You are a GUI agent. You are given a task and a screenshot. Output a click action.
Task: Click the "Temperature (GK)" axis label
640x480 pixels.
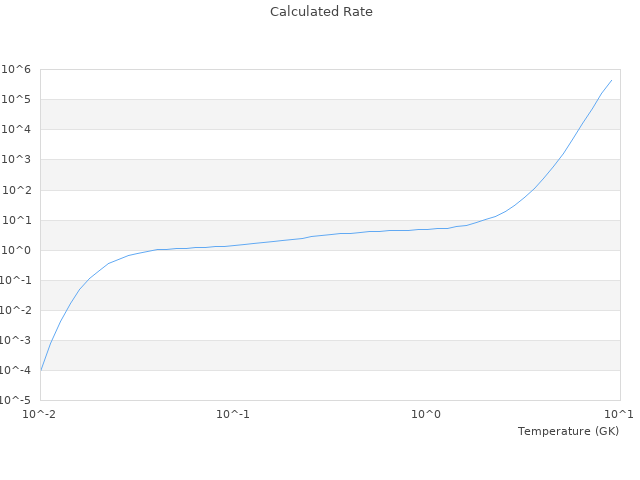[x=568, y=431]
